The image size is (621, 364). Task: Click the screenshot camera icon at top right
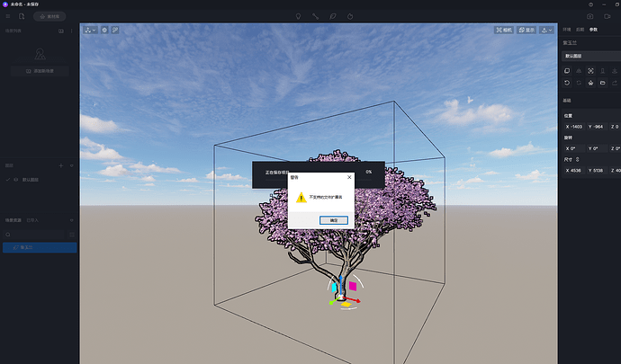coord(590,16)
